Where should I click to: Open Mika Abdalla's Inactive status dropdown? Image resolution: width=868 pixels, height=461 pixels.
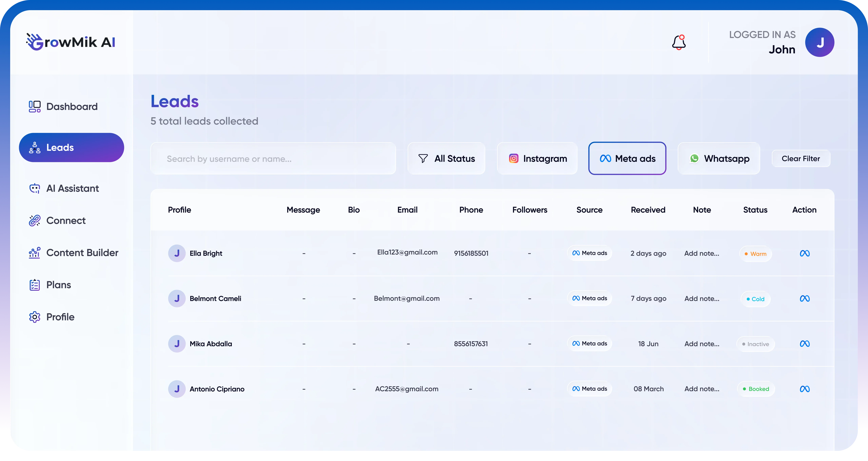[x=755, y=344]
